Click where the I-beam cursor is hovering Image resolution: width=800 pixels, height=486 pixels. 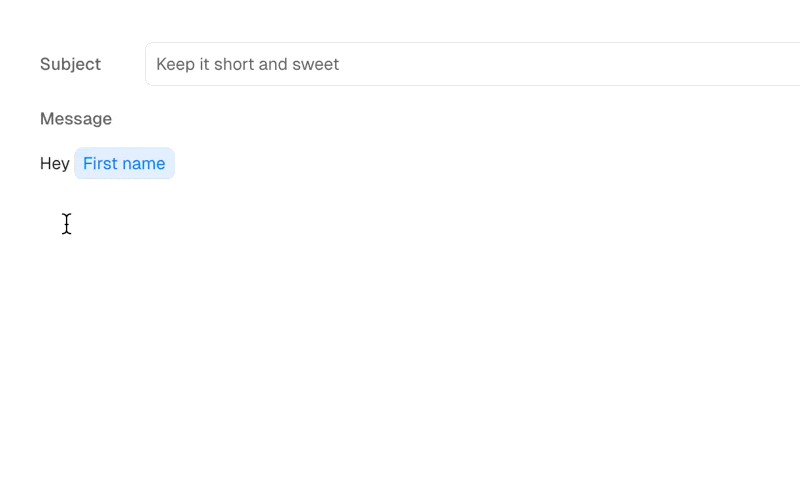pos(66,224)
